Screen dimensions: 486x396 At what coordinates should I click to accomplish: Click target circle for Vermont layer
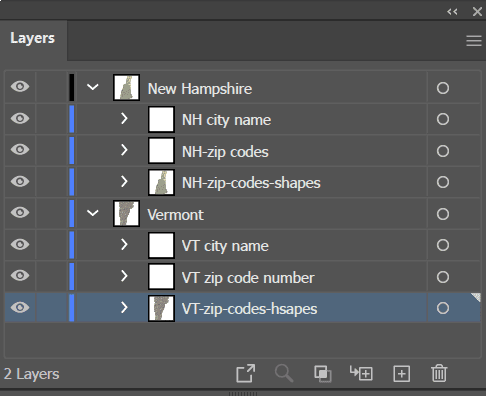tap(443, 214)
